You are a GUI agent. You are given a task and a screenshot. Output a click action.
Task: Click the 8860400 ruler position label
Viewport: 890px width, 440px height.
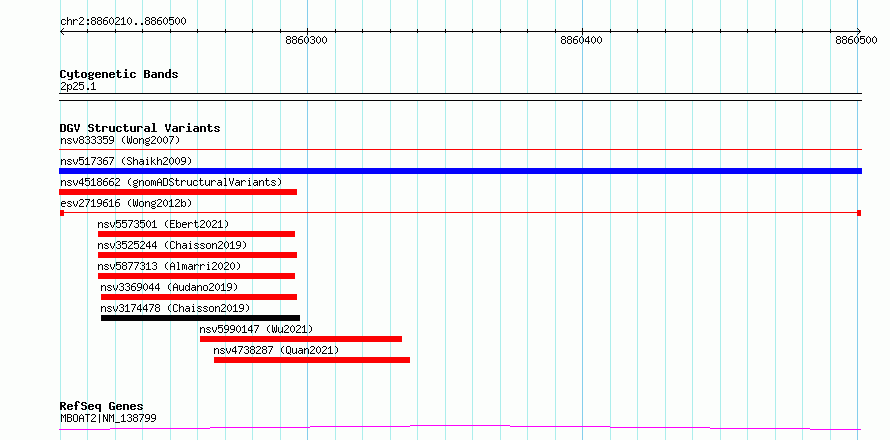[582, 40]
